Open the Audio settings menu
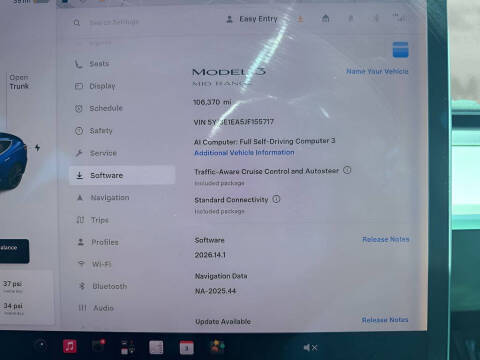This screenshot has width=480, height=360. pos(96,308)
